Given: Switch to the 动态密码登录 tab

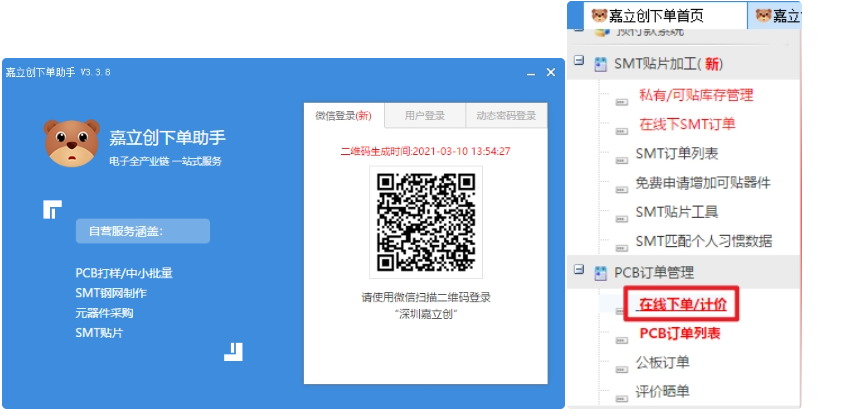Looking at the screenshot, I should (x=506, y=116).
